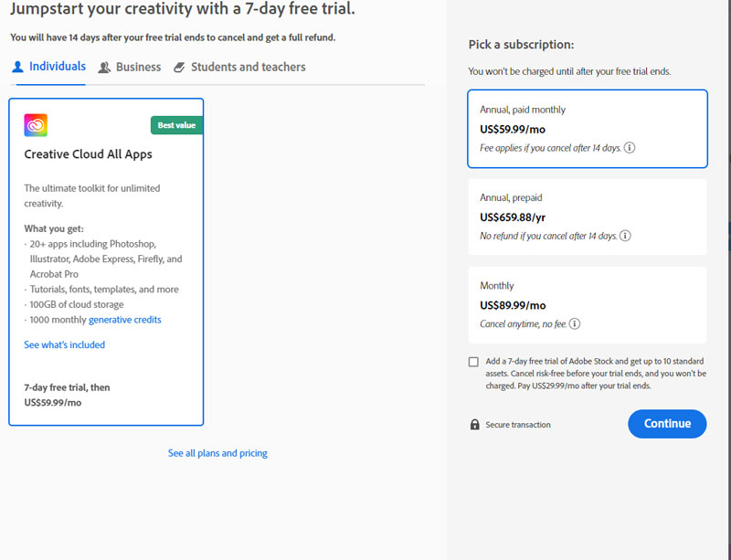Go to the Individuals tab
Screen dimensions: 731x560
click(57, 67)
